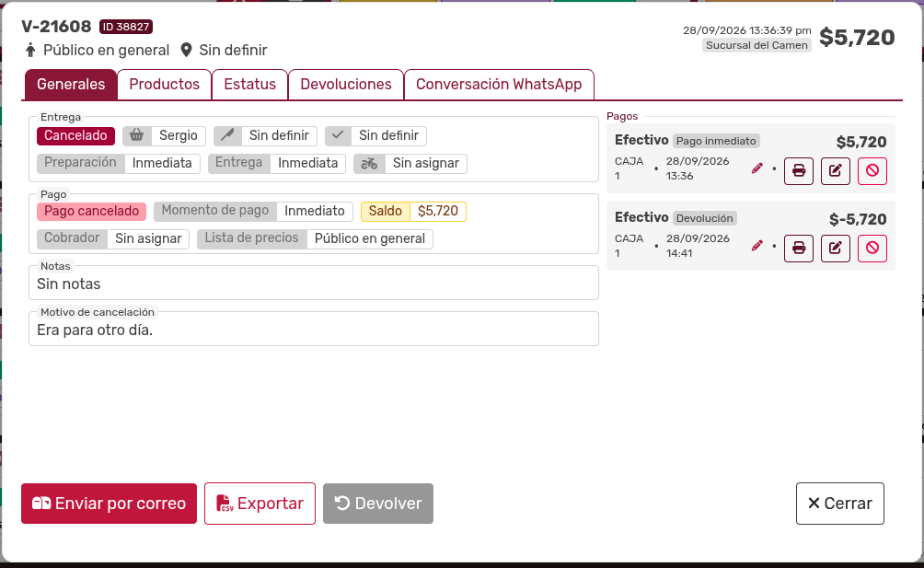
Task: Export the sale with Exportar button
Action: coord(260,504)
